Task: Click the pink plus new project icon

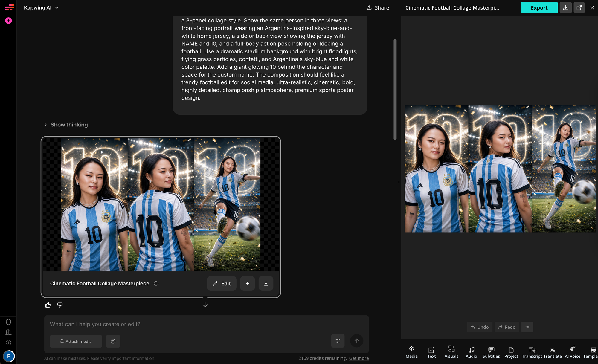Action: pyautogui.click(x=8, y=21)
